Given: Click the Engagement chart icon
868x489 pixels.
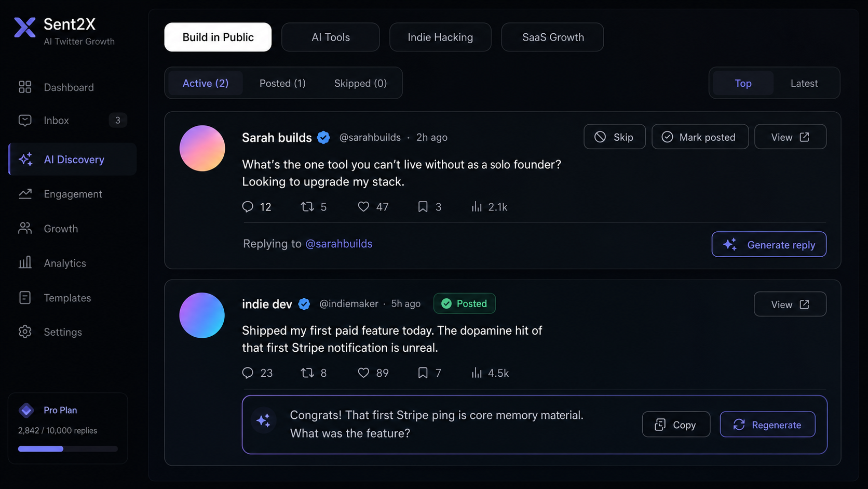Looking at the screenshot, I should 25,194.
